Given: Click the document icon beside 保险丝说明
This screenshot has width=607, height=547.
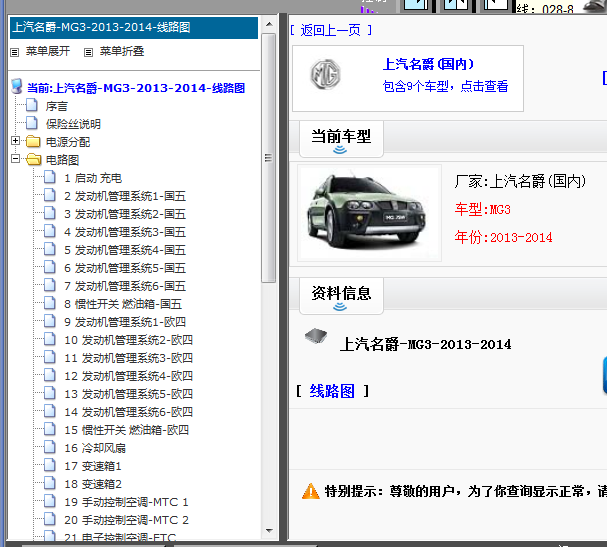Looking at the screenshot, I should point(32,123).
